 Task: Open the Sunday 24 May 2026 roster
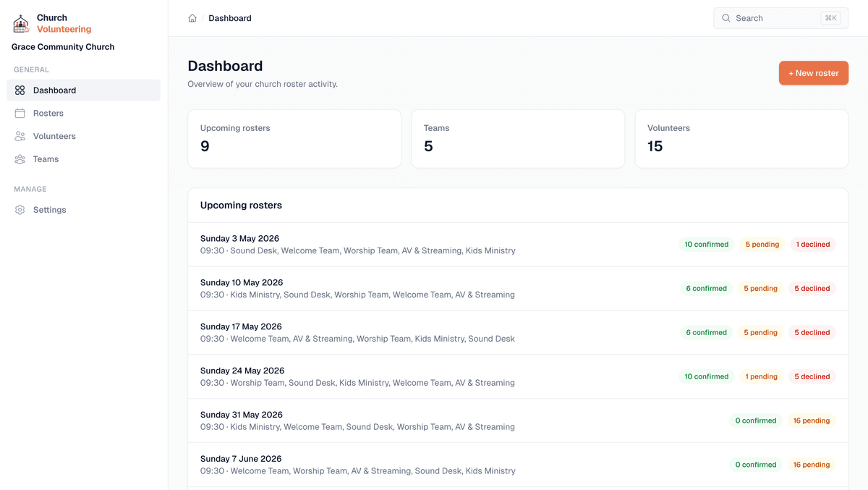518,377
